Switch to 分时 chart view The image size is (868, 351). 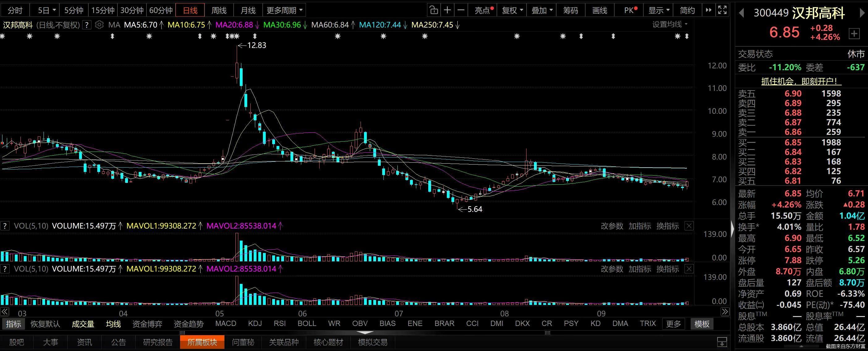[15, 11]
